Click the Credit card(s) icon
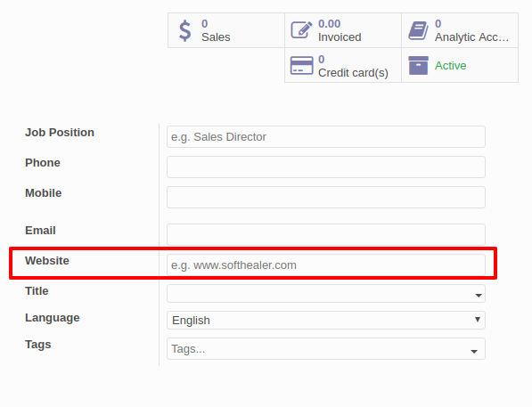532x407 pixels. pos(301,66)
